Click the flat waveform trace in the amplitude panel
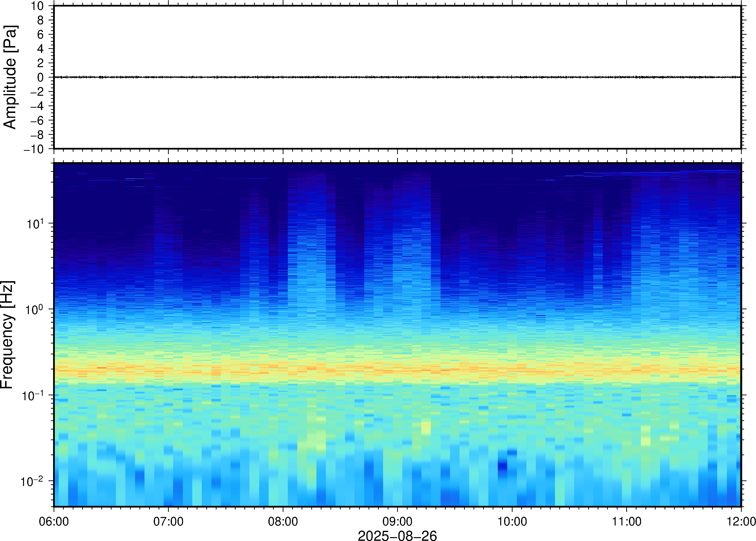756x541 pixels. [397, 77]
